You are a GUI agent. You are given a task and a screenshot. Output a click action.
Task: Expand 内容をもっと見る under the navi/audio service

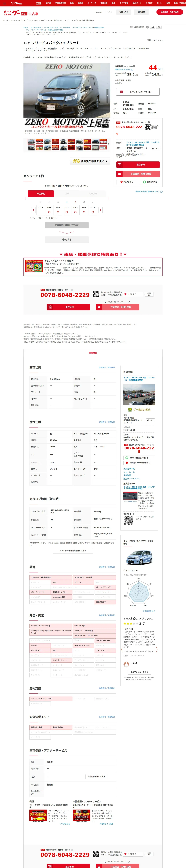pyautogui.click(x=106, y=824)
